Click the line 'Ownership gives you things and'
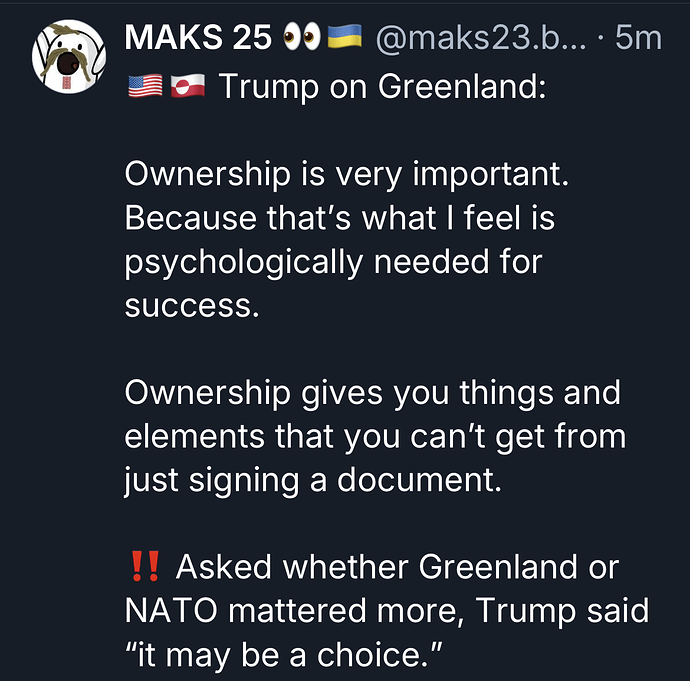690x681 pixels. 372,392
